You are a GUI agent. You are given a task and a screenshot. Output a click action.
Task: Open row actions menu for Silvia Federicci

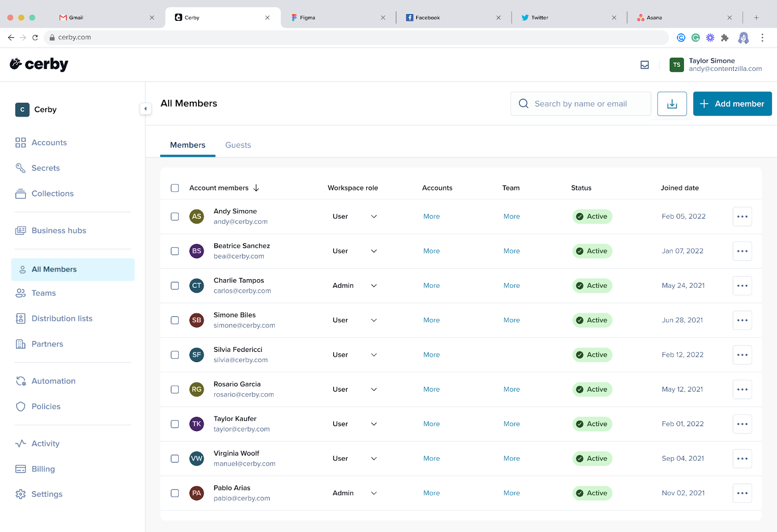pos(742,355)
